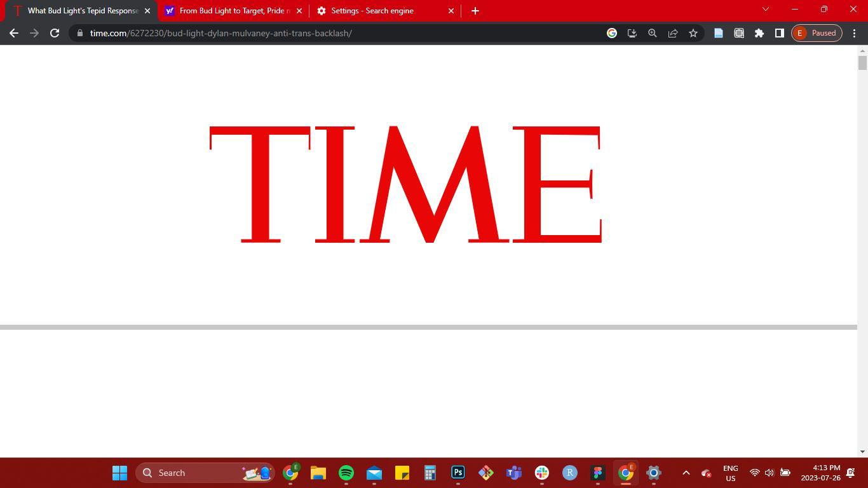Click the vertical scrollbar thumb
Viewport: 868px width, 488px height.
point(862,63)
